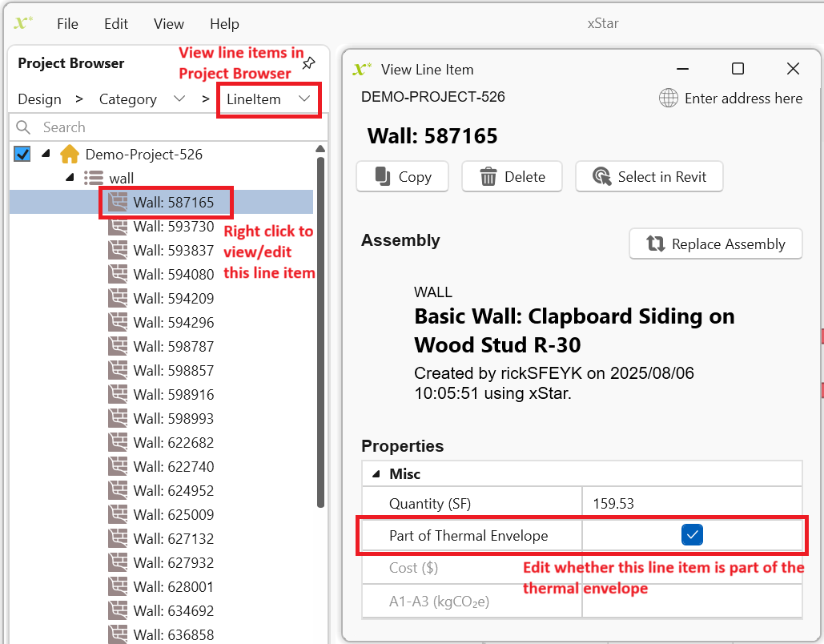Image resolution: width=824 pixels, height=644 pixels.
Task: Click the pin icon in Project Browser
Action: pyautogui.click(x=308, y=63)
